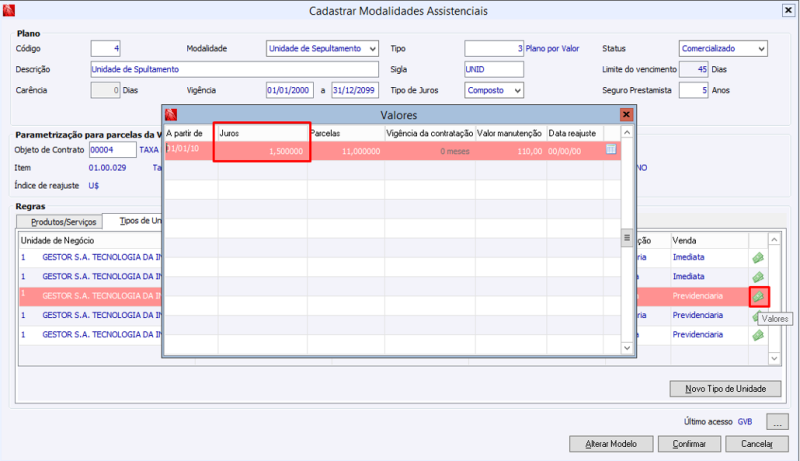Click A partir de column header
The width and height of the screenshot is (800, 461).
(191, 133)
